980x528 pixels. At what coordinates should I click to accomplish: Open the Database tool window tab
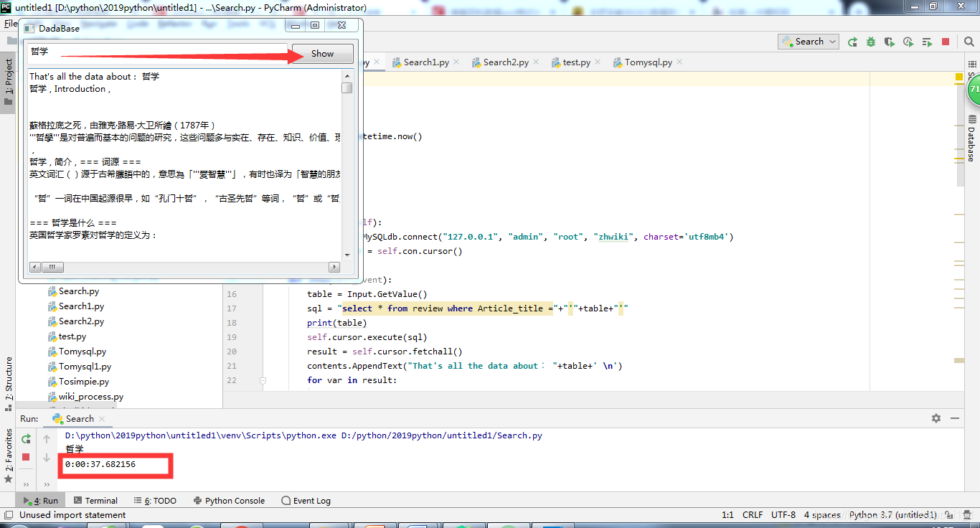coord(972,138)
